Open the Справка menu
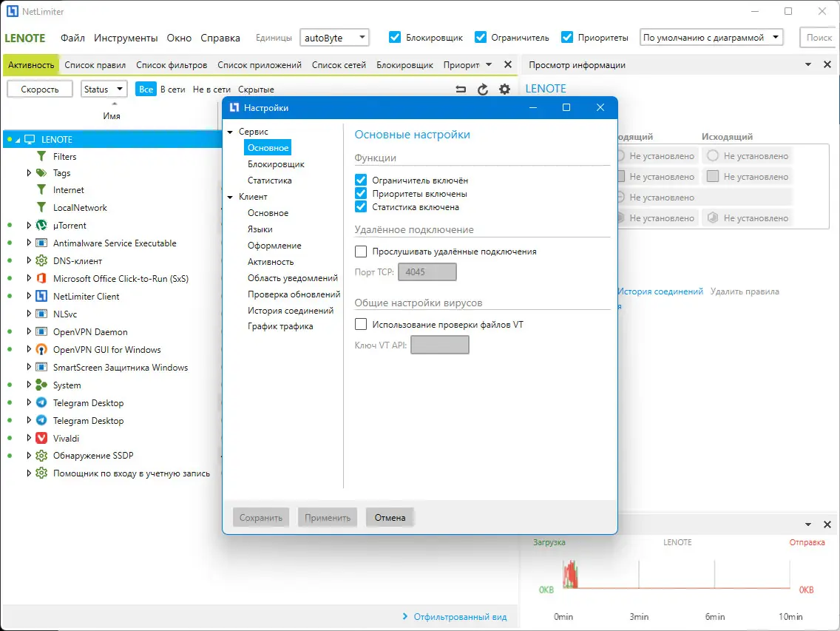This screenshot has height=631, width=840. (220, 38)
